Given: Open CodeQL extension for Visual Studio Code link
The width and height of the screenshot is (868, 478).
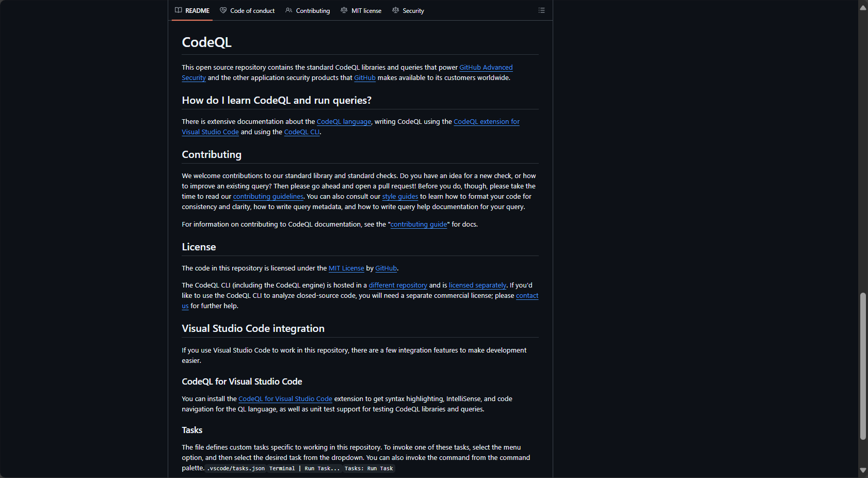Looking at the screenshot, I should (487, 122).
